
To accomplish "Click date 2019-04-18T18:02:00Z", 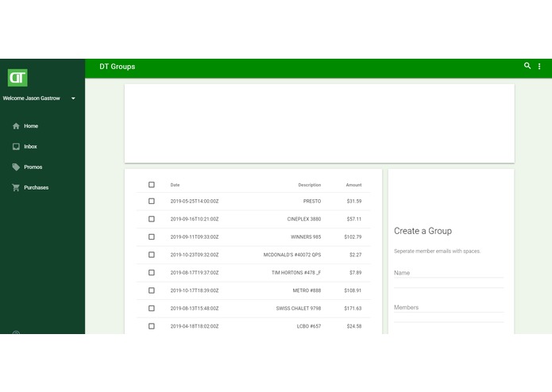I will 195,326.
